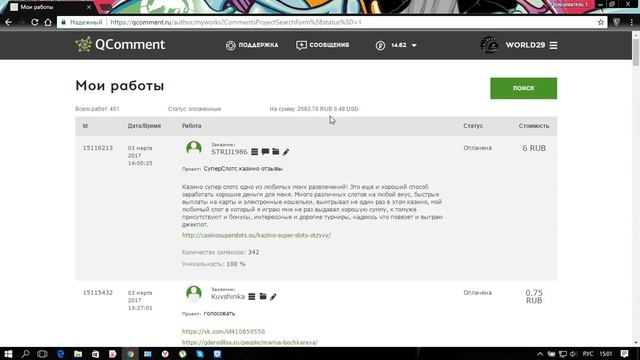Click Kuvshinka customer avatar
The image size is (640, 360).
(x=194, y=293)
